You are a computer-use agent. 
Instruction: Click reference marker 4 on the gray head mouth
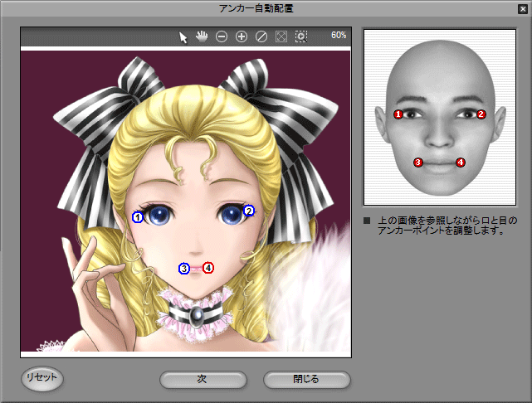(461, 163)
